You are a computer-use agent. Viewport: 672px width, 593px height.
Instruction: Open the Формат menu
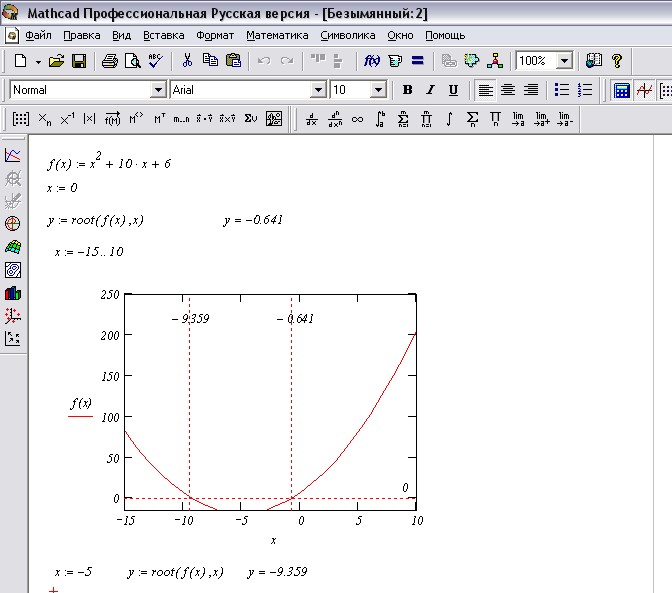click(215, 35)
